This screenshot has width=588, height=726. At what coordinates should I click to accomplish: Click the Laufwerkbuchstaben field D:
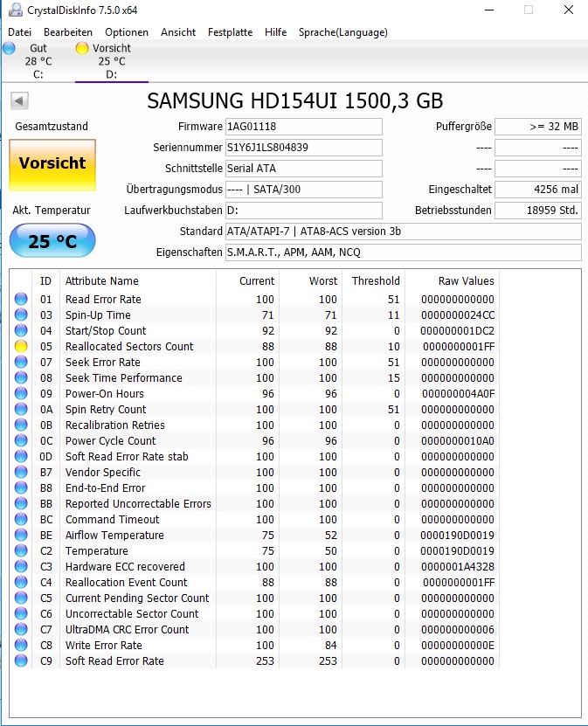pyautogui.click(x=304, y=211)
